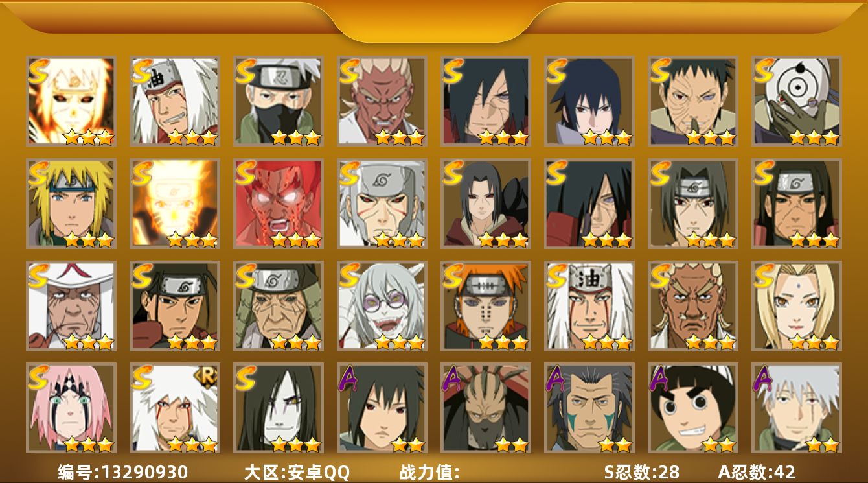868x483 pixels.
Task: Click the A忍数:42 counter label
Action: click(757, 472)
